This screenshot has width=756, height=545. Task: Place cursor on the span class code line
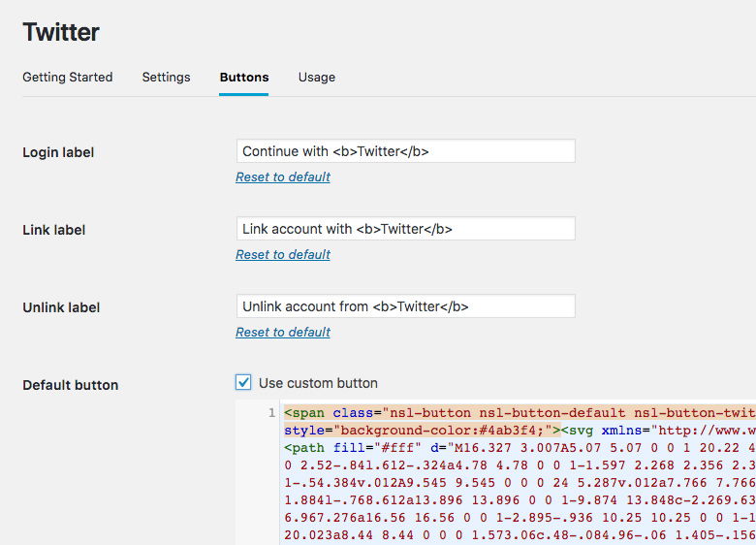[514, 413]
